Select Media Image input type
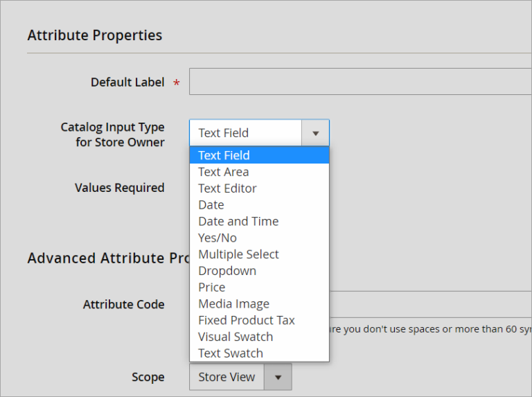The height and width of the screenshot is (397, 532). click(233, 304)
